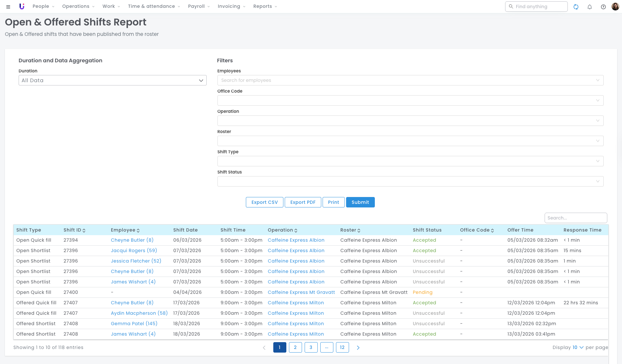622x364 pixels.
Task: Click the refresh sync icon
Action: [576, 7]
